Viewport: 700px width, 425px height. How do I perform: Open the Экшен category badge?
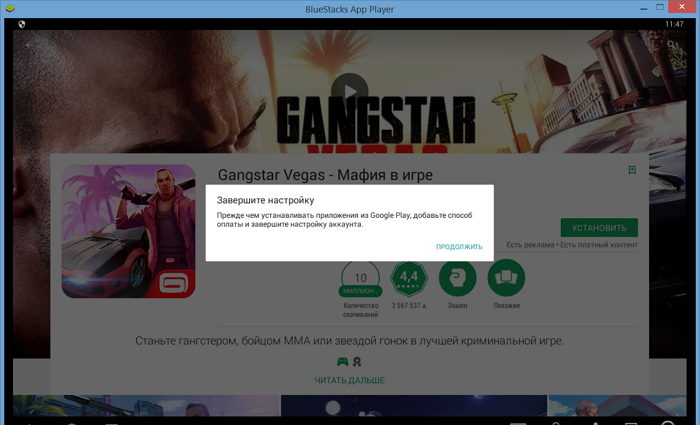point(458,278)
